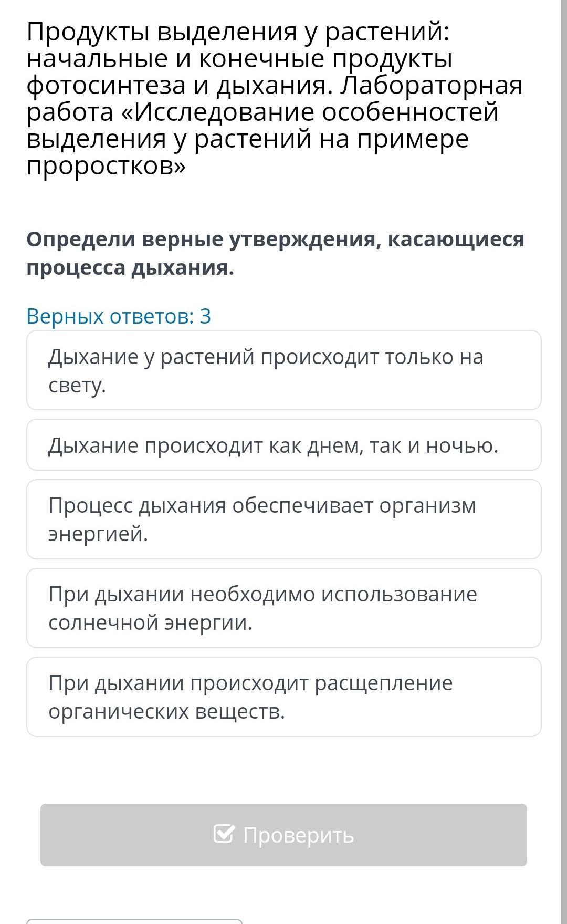Click the 'Верных ответов: 3' label
This screenshot has width=567, height=924.
(119, 316)
